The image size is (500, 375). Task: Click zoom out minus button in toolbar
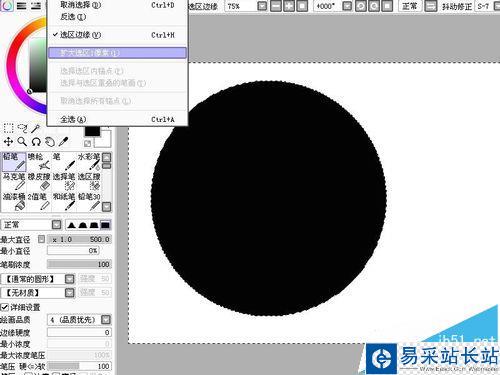click(276, 6)
